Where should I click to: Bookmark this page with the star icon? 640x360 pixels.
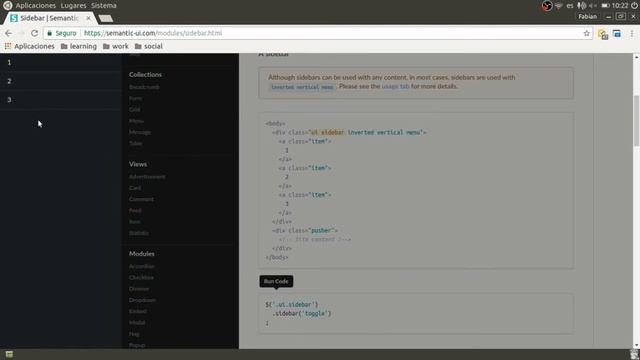pyautogui.click(x=587, y=33)
